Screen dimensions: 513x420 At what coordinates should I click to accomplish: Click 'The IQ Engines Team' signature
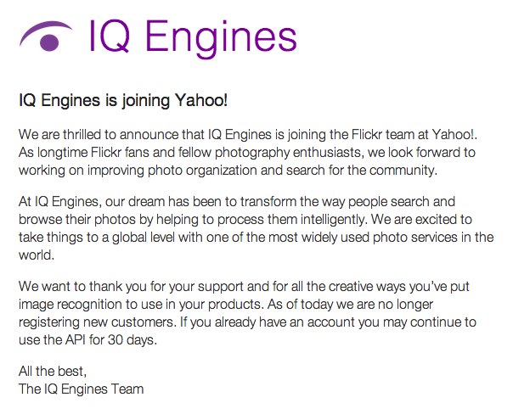click(x=81, y=389)
